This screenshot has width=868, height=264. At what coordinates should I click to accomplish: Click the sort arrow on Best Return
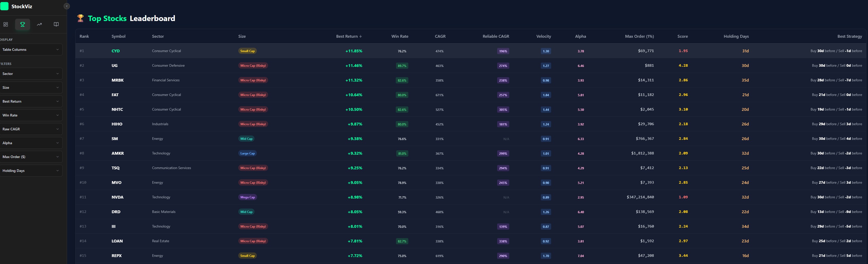361,36
